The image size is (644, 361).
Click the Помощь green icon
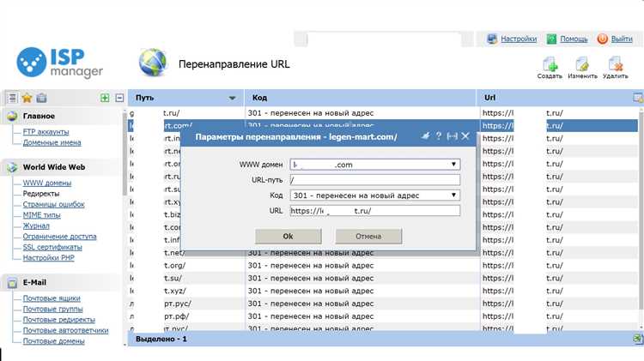pos(551,39)
